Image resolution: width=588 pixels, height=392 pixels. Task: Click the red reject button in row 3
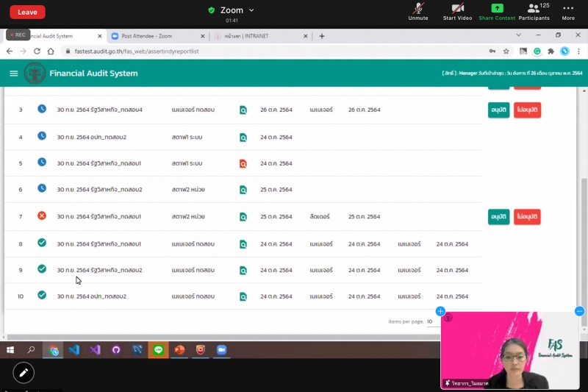tap(527, 110)
